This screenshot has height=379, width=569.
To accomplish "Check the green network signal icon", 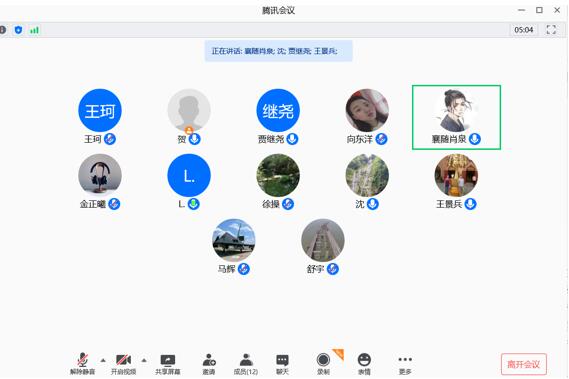I will click(x=34, y=30).
